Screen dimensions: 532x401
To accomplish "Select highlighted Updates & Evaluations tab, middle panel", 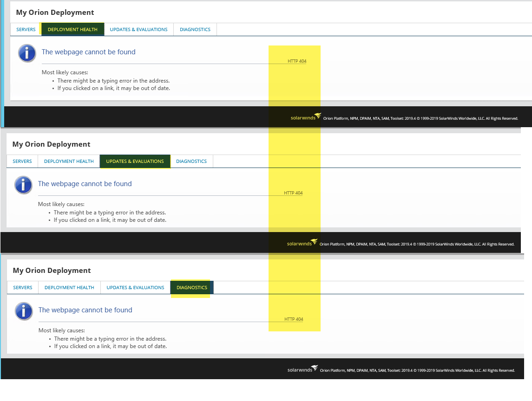I will pyautogui.click(x=135, y=162).
